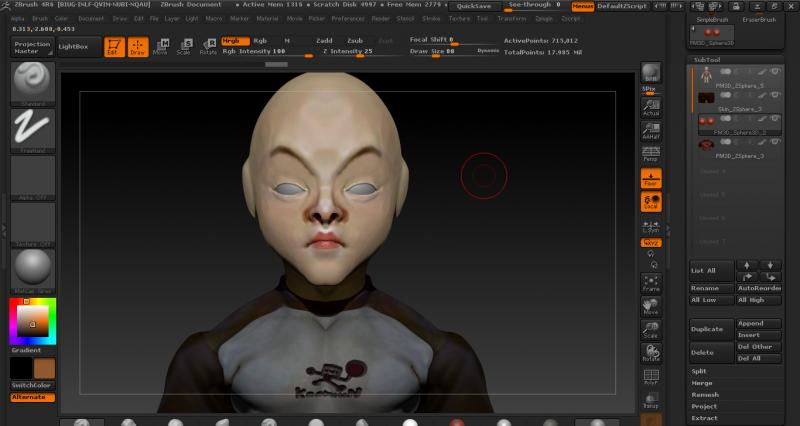Click the Frame icon in right shelf
This screenshot has height=426, width=800.
pyautogui.click(x=651, y=283)
